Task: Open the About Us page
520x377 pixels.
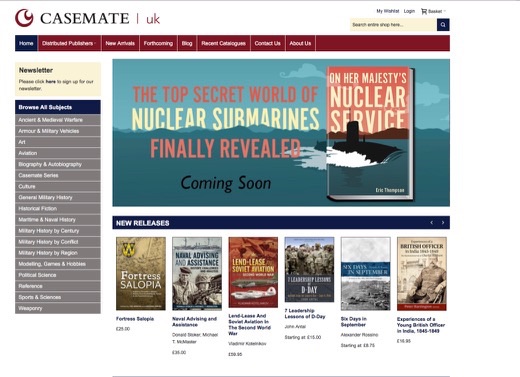Action: (x=300, y=43)
